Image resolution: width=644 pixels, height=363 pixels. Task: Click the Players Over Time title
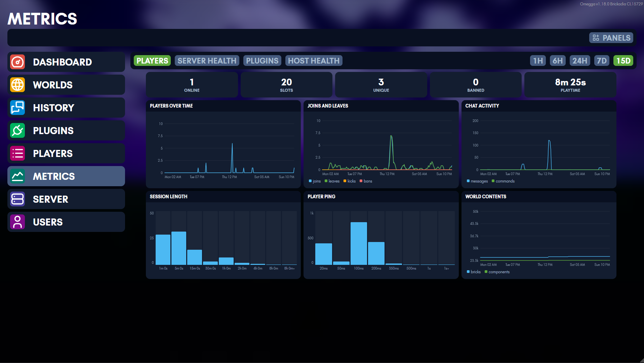171,106
